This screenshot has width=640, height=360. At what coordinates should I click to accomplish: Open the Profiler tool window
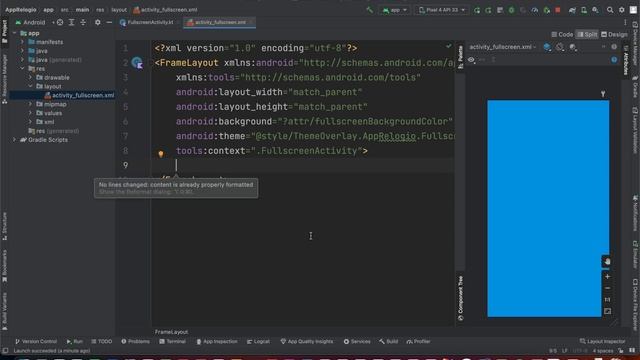click(418, 341)
